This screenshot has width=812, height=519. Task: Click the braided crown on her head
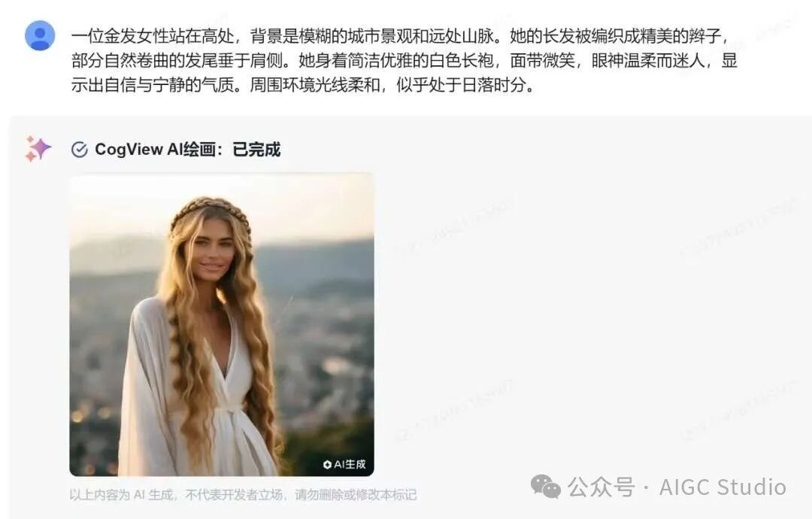click(210, 210)
